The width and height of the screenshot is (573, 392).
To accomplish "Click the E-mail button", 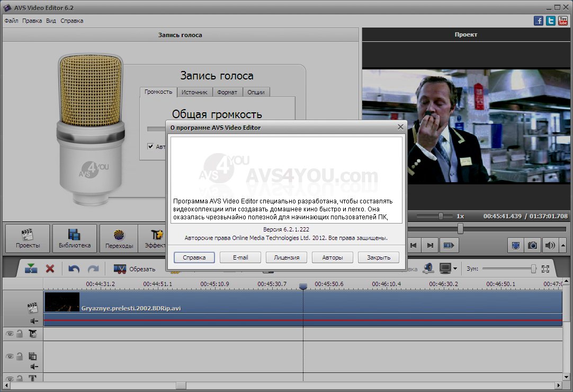I will coord(240,257).
